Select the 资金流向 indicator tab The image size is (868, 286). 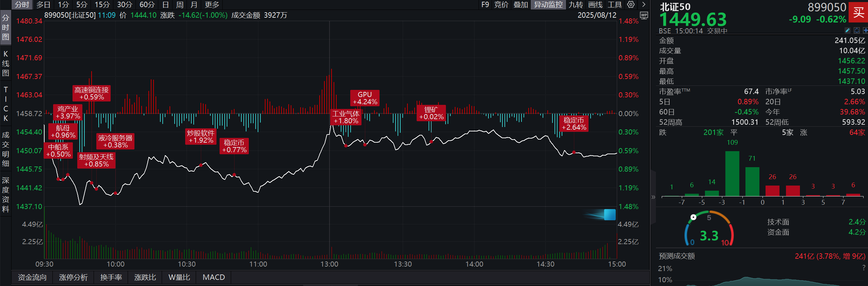pos(32,277)
